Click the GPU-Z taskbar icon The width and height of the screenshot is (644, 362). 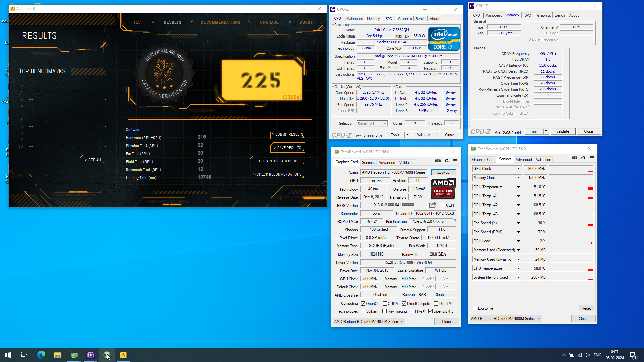74,355
